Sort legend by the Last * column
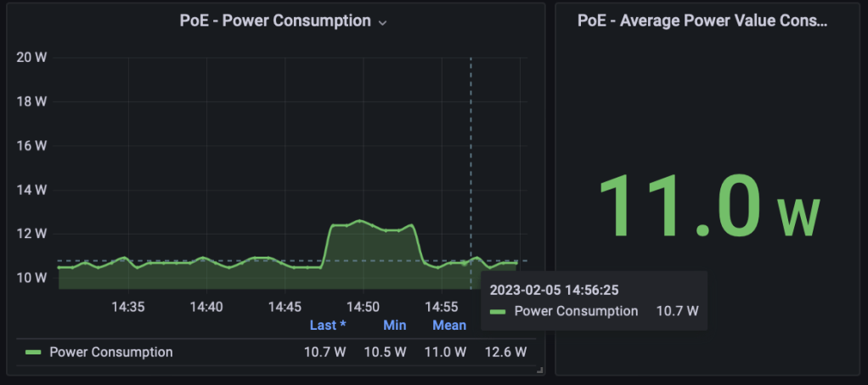The width and height of the screenshot is (868, 385). tap(327, 326)
